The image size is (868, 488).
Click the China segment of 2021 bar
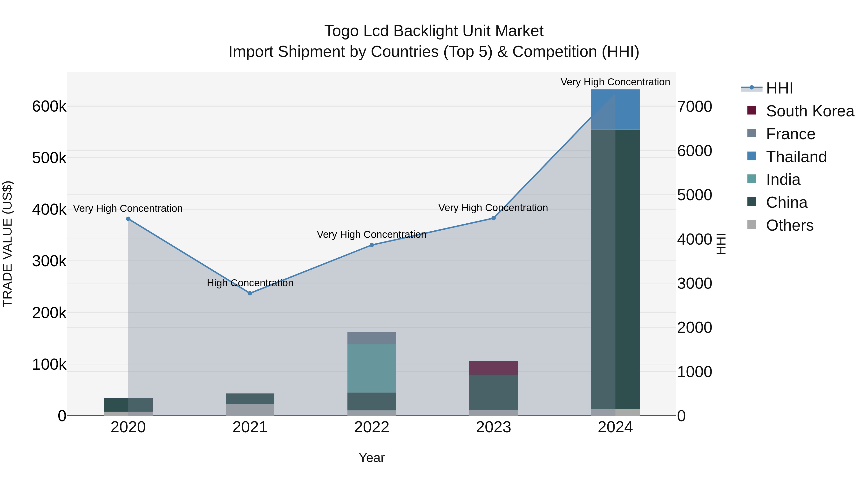[250, 399]
